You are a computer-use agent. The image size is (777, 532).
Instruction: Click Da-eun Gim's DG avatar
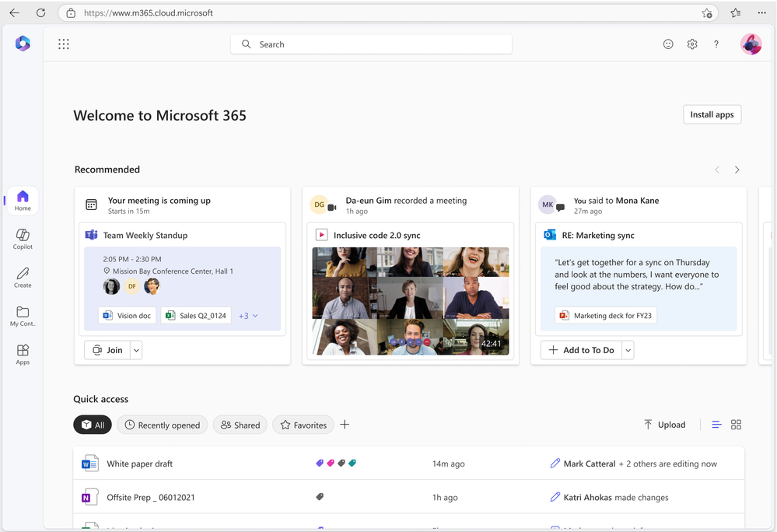pos(319,205)
